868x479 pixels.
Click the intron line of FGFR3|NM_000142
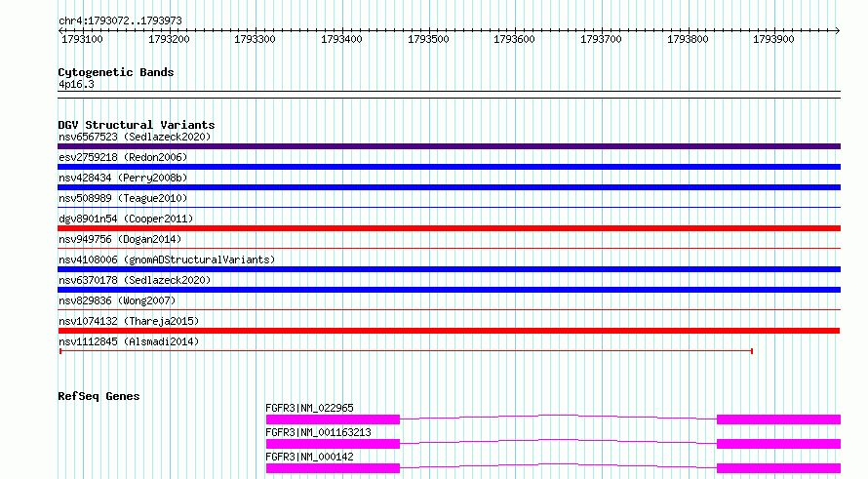pyautogui.click(x=558, y=465)
